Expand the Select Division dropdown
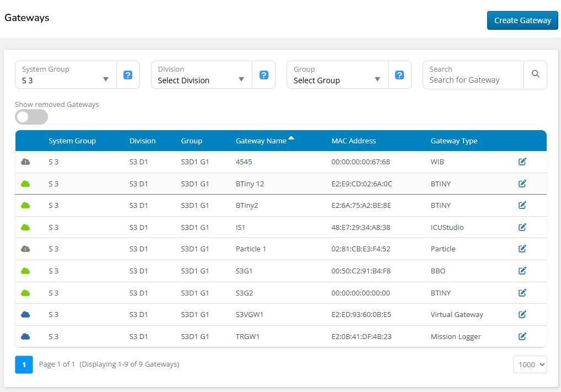Screen dimensions: 561x392 point(201,75)
